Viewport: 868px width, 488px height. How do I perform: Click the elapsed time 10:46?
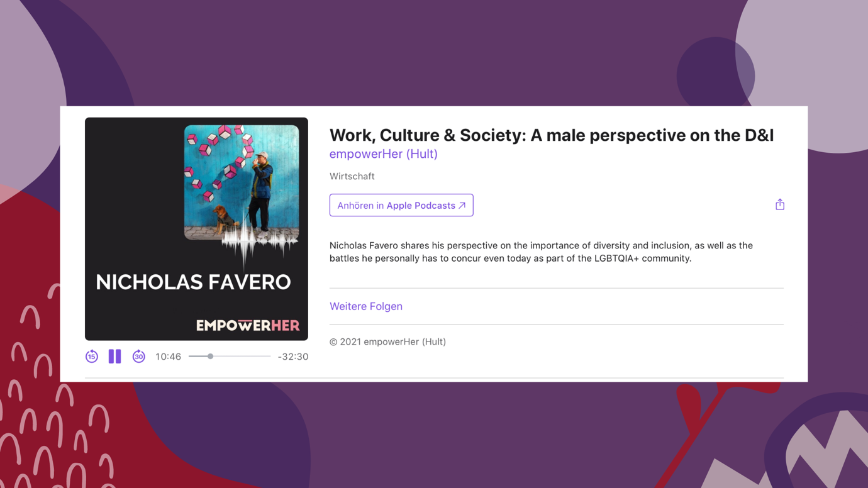tap(168, 357)
